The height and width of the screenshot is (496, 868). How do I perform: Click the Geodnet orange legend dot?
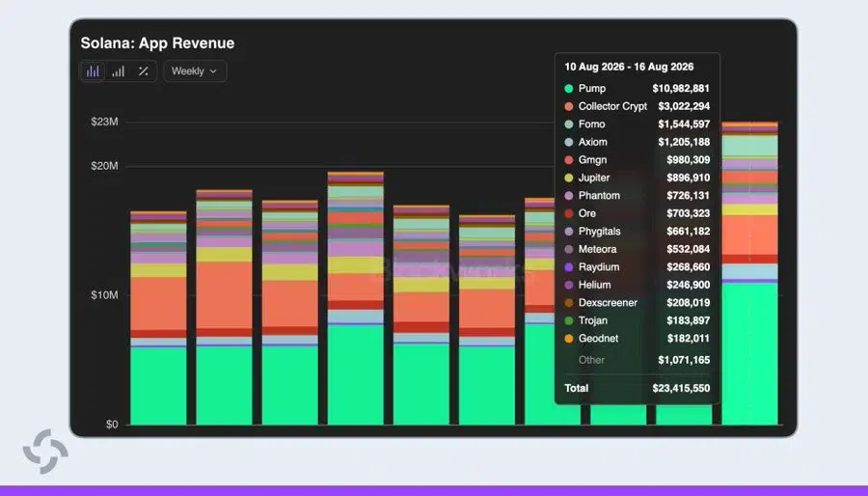click(568, 339)
